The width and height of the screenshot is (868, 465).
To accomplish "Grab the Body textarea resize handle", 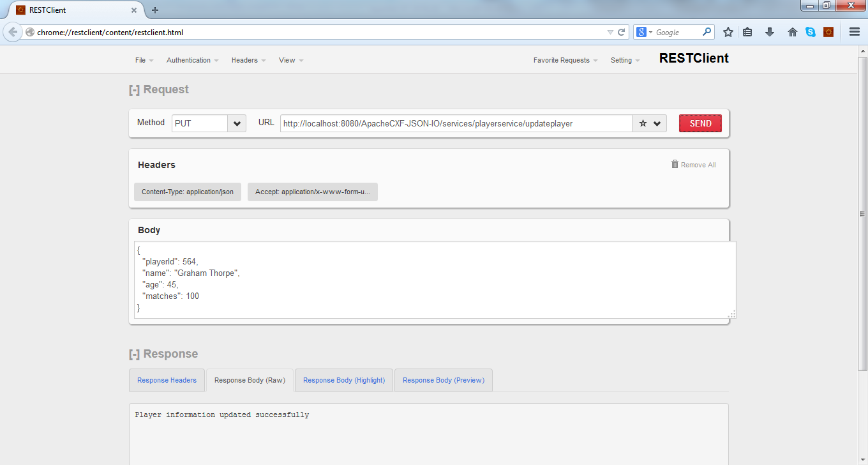I will click(x=731, y=314).
